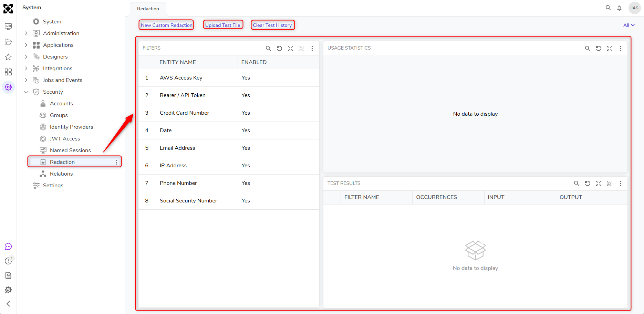Collapse the sidebar with the back arrow

[x=8, y=304]
